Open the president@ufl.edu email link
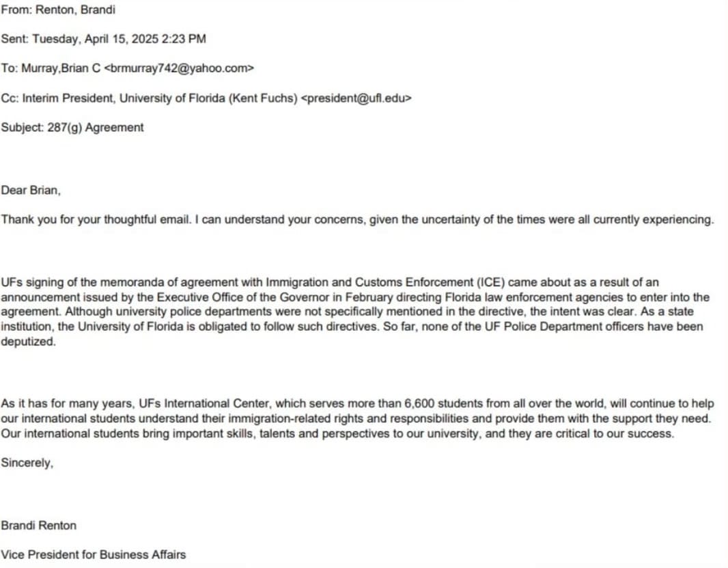728x568 pixels. (x=356, y=98)
